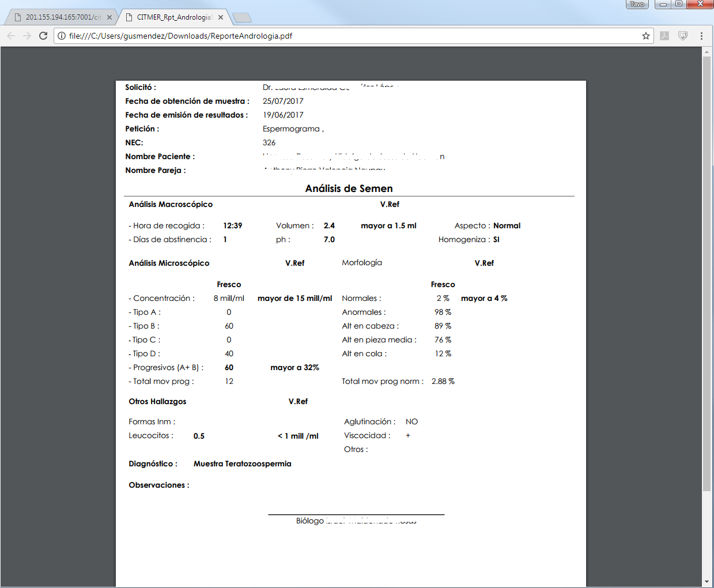Image resolution: width=714 pixels, height=588 pixels.
Task: Click the Homogeniza value 'SI'
Action: click(496, 239)
